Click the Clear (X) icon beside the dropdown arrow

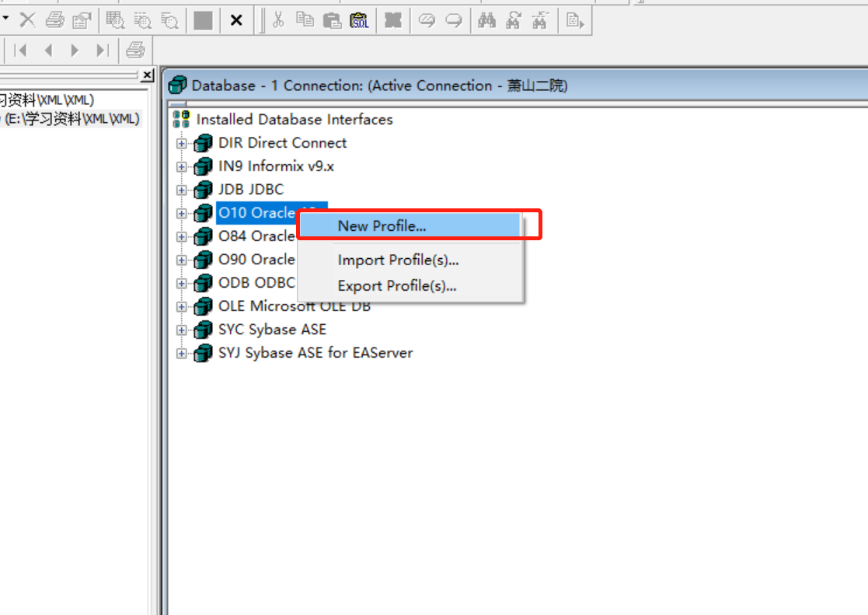point(27,19)
